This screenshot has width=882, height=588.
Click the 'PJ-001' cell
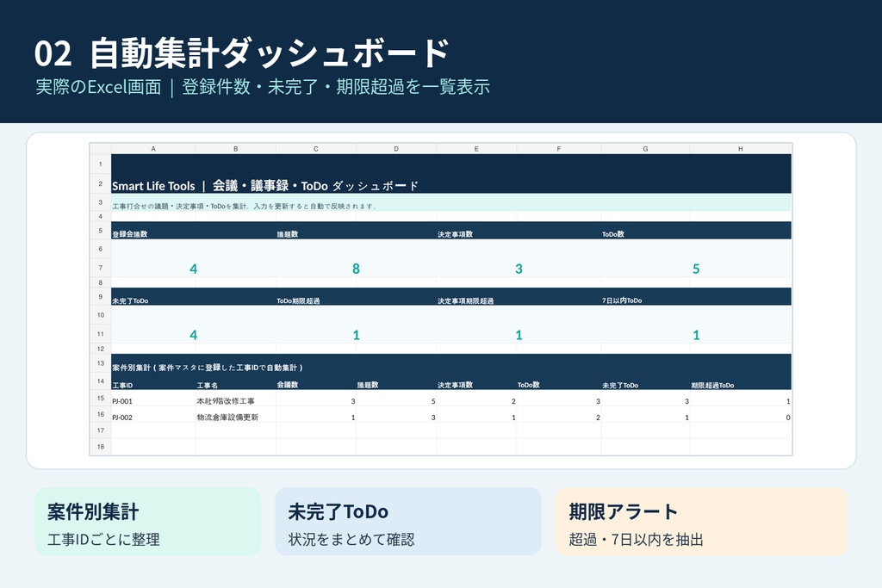pos(122,401)
